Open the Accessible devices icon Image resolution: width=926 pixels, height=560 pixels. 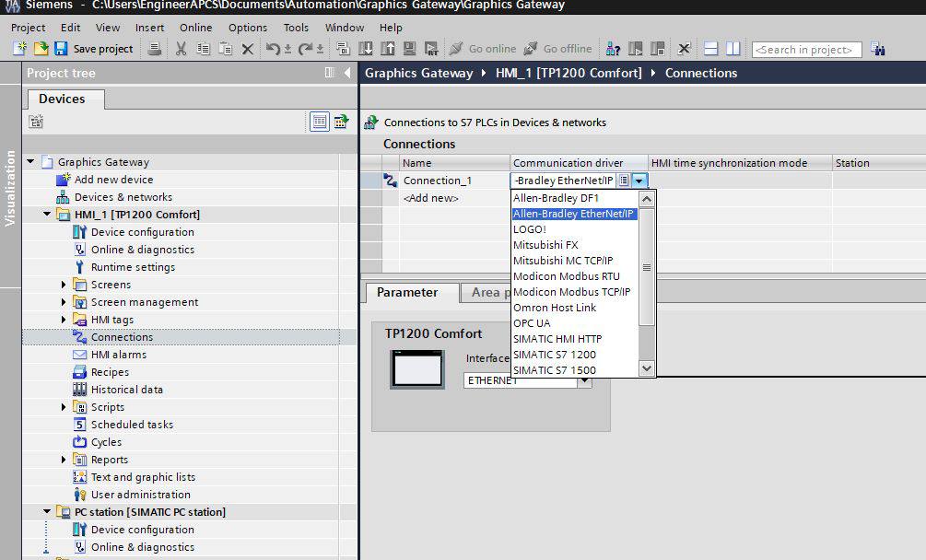[x=613, y=49]
